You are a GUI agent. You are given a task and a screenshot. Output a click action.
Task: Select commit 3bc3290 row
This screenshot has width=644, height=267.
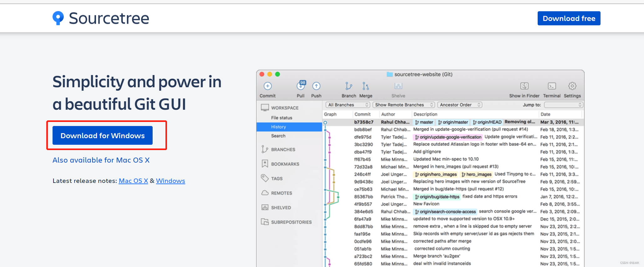tap(453, 144)
